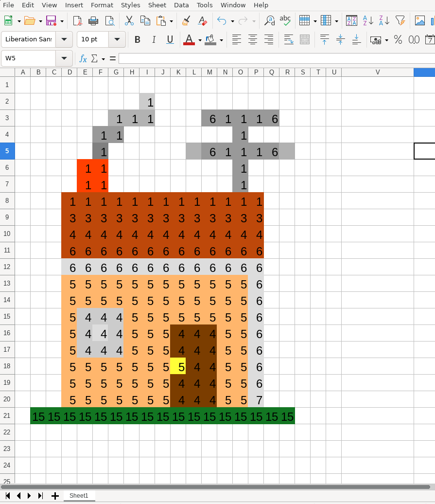Click Sort Ascending icon

tap(368, 21)
